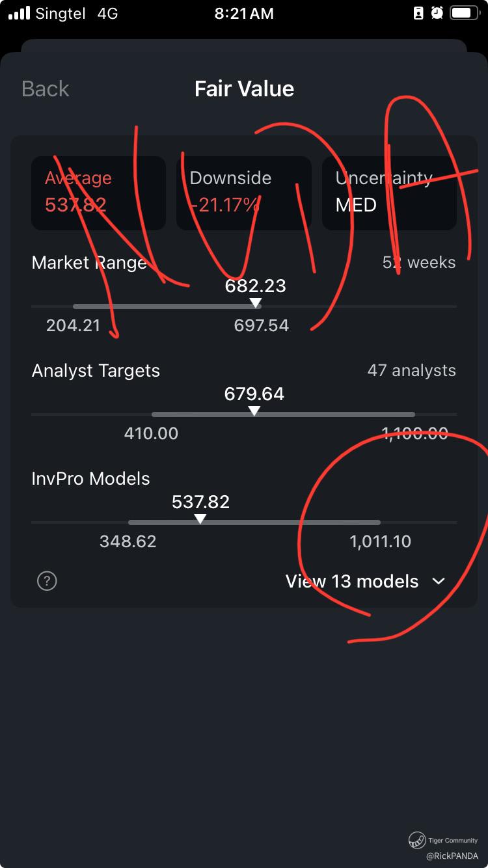Tap the Analyst Targets heading

(x=96, y=371)
